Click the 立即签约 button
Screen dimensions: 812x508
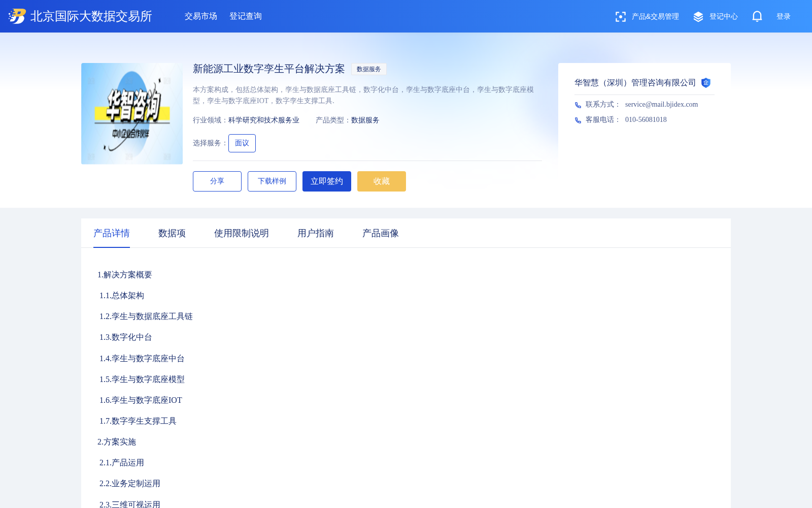pos(327,181)
